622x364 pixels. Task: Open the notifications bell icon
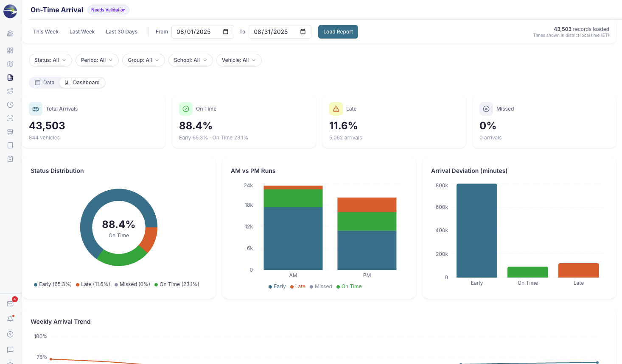[x=10, y=319]
